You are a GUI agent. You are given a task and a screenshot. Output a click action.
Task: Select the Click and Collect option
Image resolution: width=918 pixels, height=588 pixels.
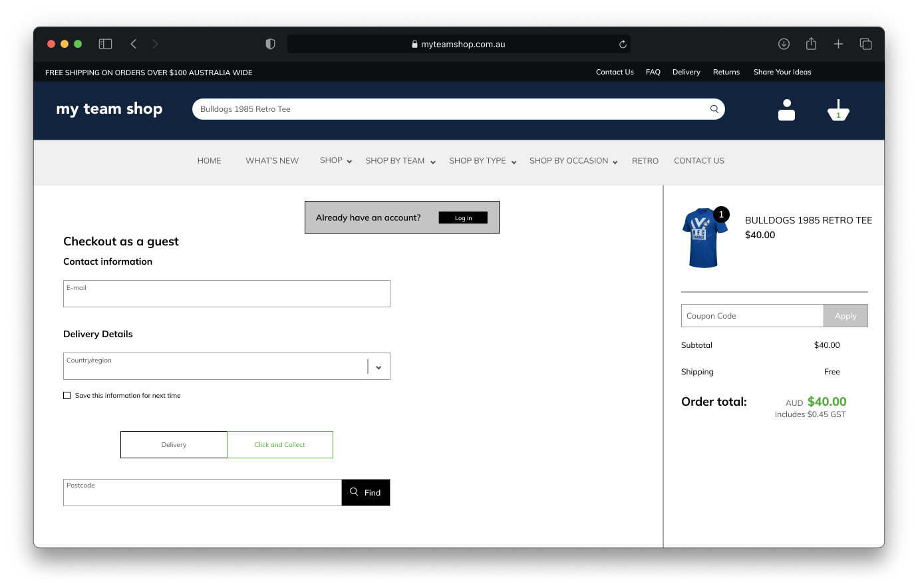280,444
